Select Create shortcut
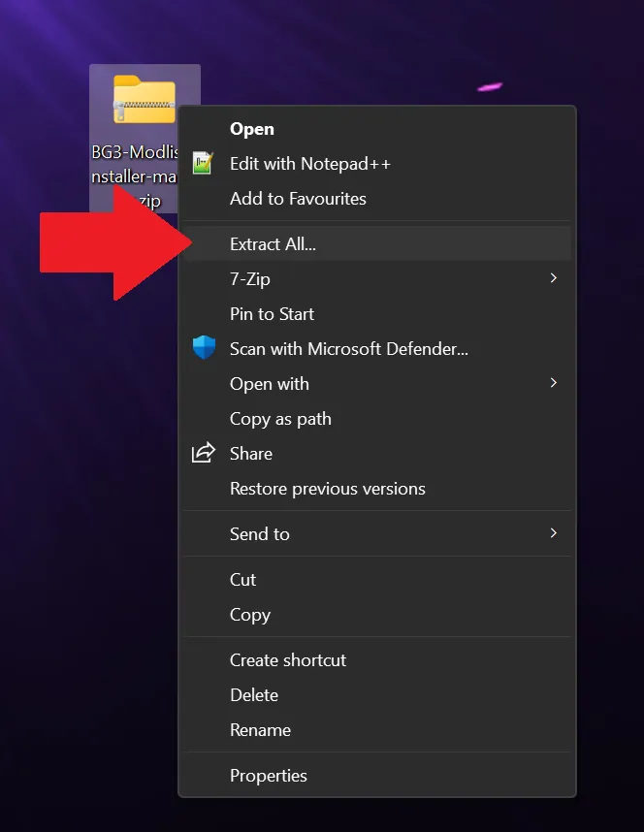The height and width of the screenshot is (832, 644). pyautogui.click(x=377, y=660)
